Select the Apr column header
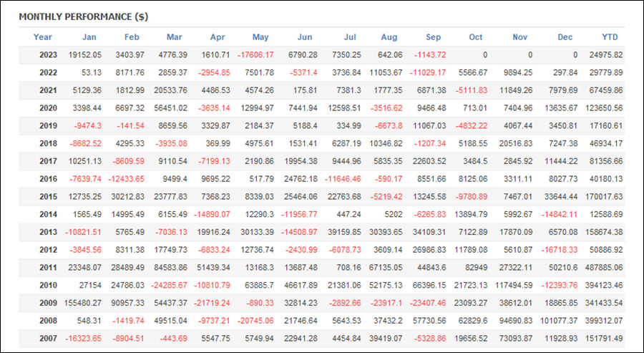This screenshot has width=644, height=353. coord(218,37)
